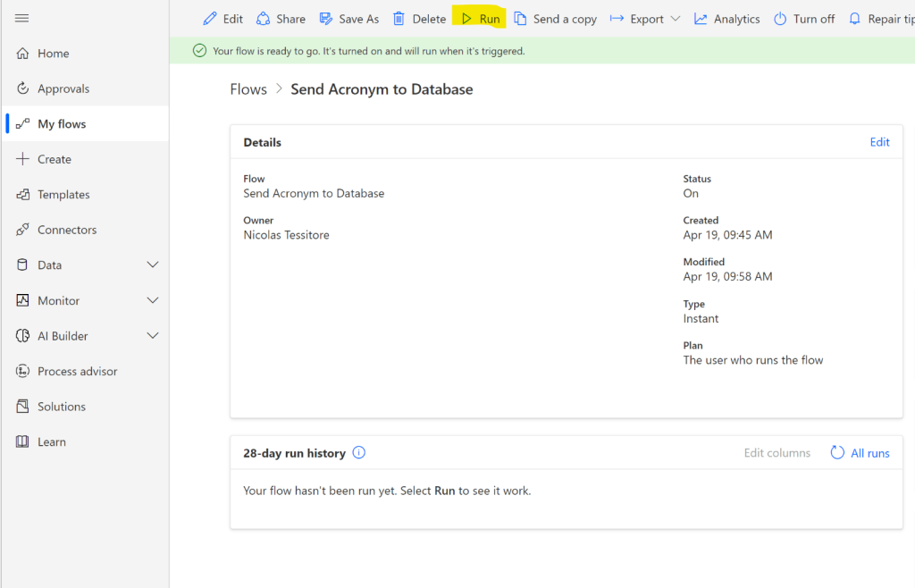
Task: Click the Edit pencil in toolbar
Action: [210, 19]
